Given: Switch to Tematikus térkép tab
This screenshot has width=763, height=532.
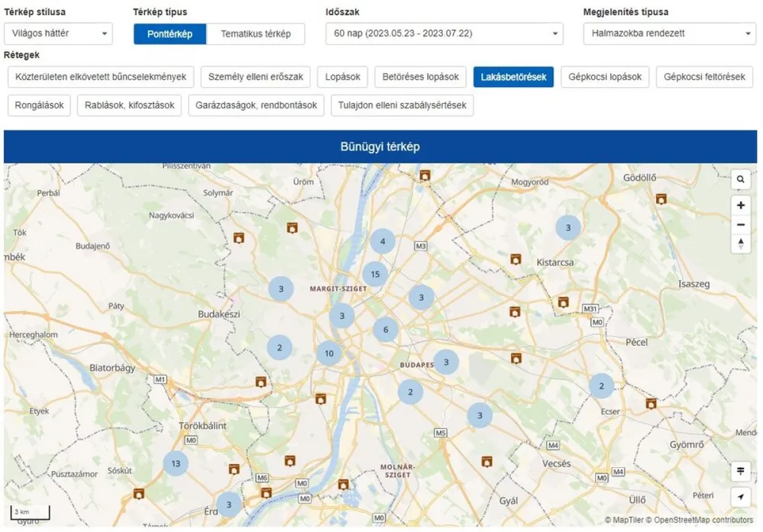Looking at the screenshot, I should tap(255, 34).
